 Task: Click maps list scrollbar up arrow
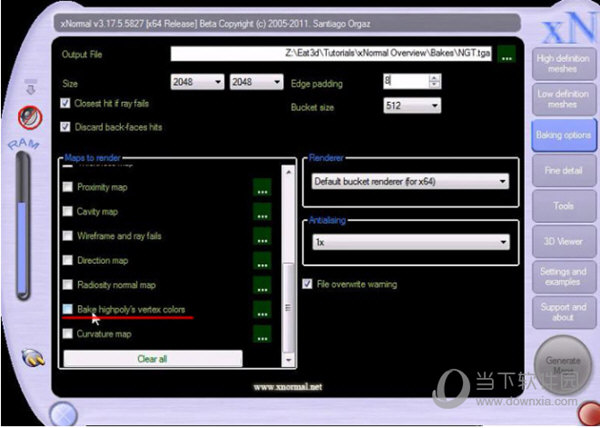pyautogui.click(x=289, y=172)
